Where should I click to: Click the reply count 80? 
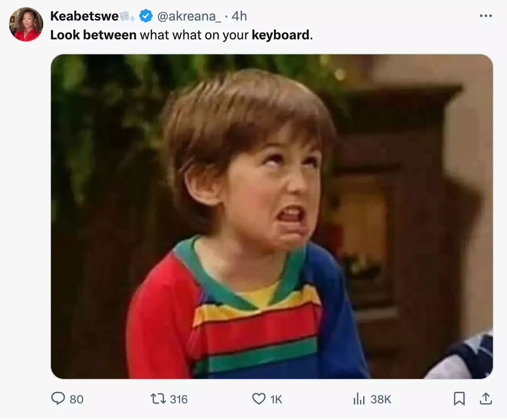click(x=76, y=399)
